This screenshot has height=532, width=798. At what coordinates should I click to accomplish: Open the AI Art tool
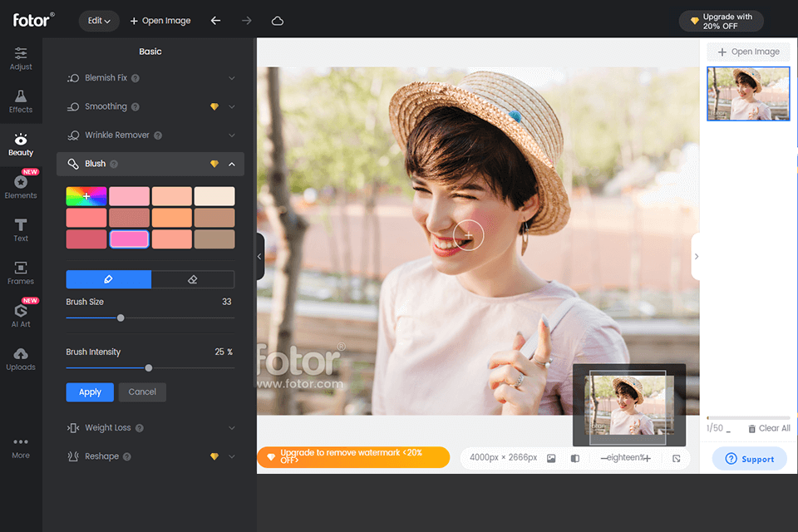pyautogui.click(x=21, y=314)
